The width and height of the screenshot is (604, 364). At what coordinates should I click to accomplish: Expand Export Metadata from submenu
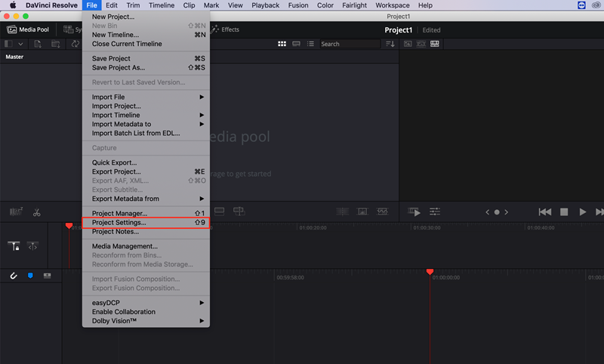tap(146, 199)
